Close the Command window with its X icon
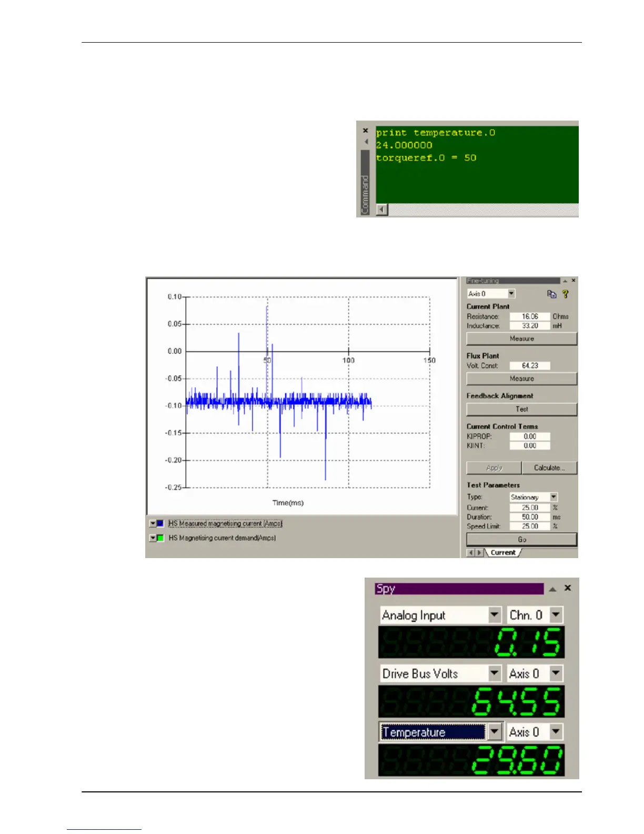Screen dimensions: 644x834 [x=365, y=130]
